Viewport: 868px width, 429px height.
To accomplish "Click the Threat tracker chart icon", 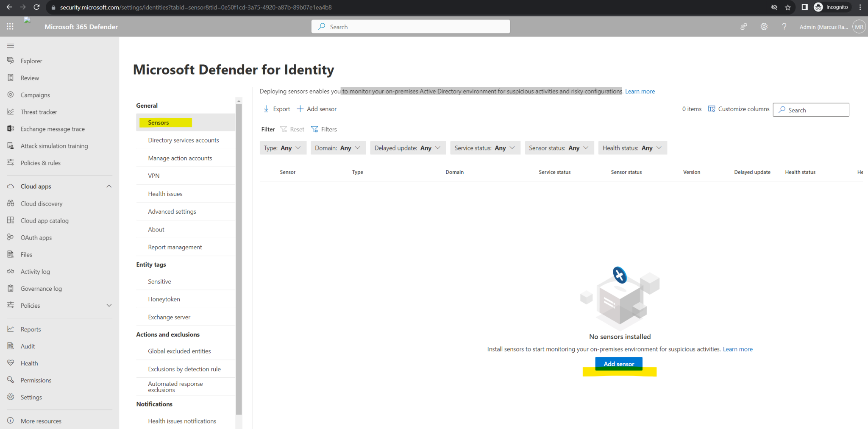I will pyautogui.click(x=11, y=111).
